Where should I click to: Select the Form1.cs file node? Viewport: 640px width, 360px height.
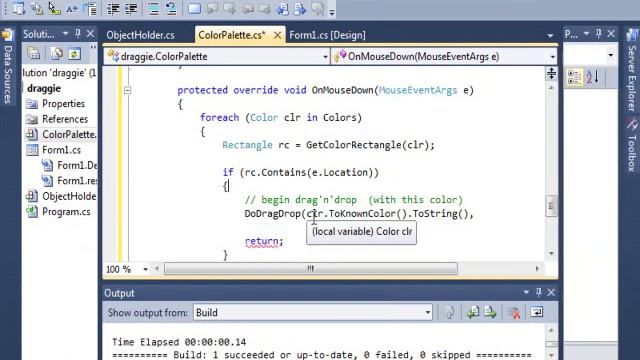pyautogui.click(x=61, y=150)
